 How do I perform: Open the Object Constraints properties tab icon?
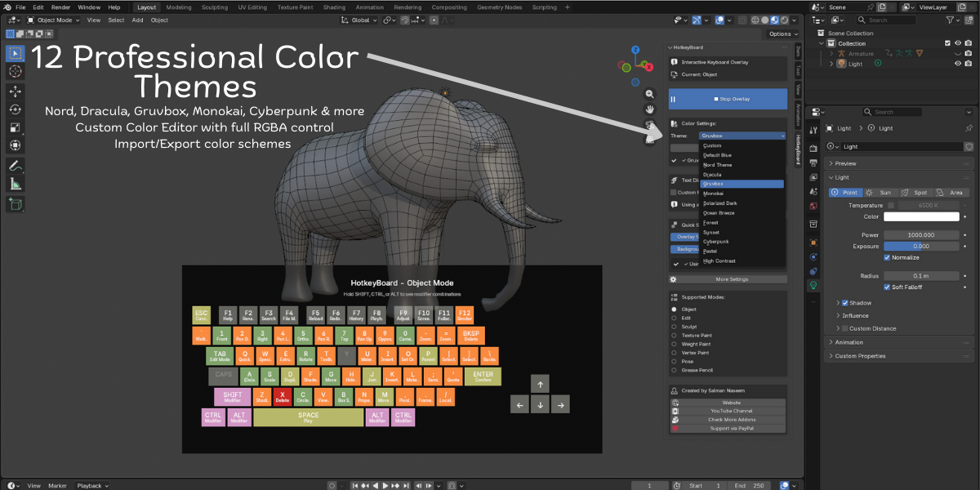click(813, 271)
